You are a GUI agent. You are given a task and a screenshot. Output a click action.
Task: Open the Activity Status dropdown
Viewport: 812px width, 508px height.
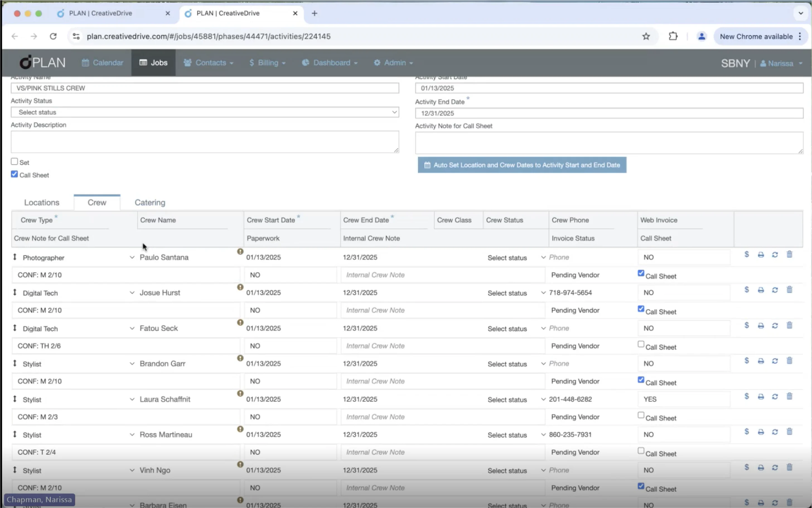tap(205, 112)
